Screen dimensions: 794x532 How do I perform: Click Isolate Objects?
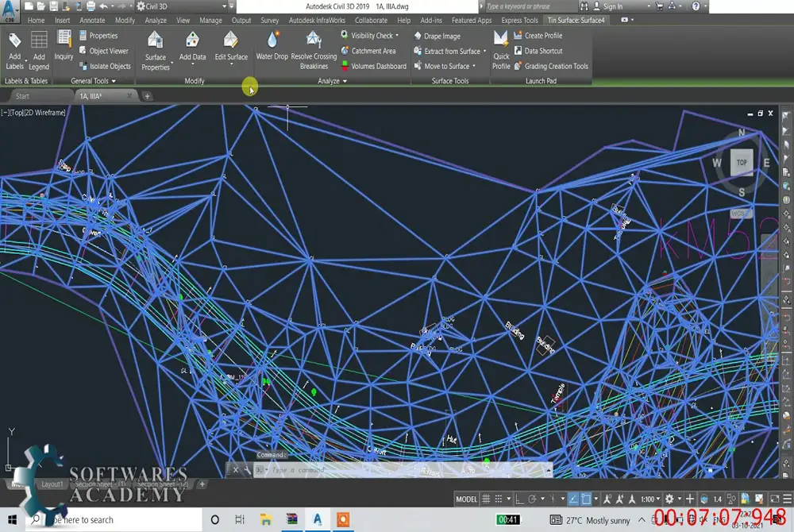105,66
